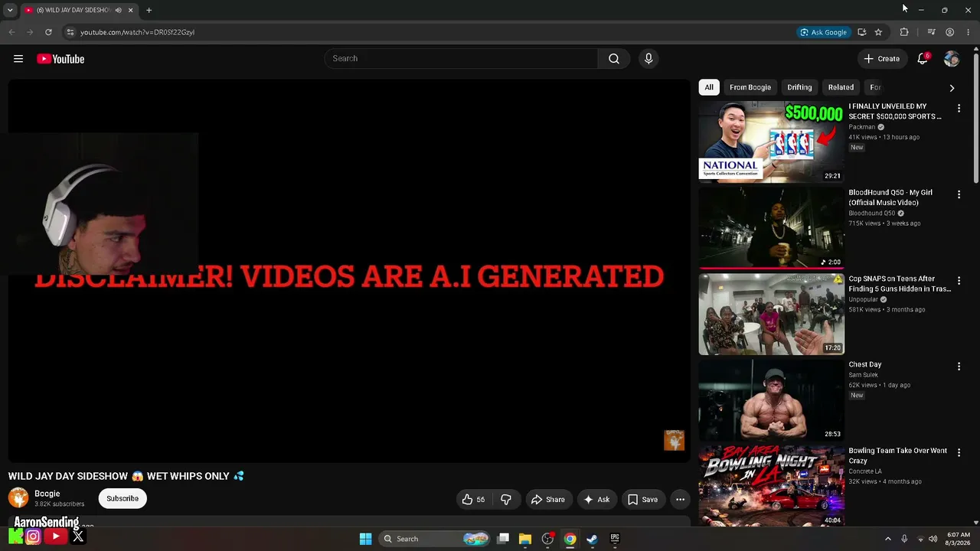
Task: Open Chest Day video thumbnail
Action: coord(771,400)
